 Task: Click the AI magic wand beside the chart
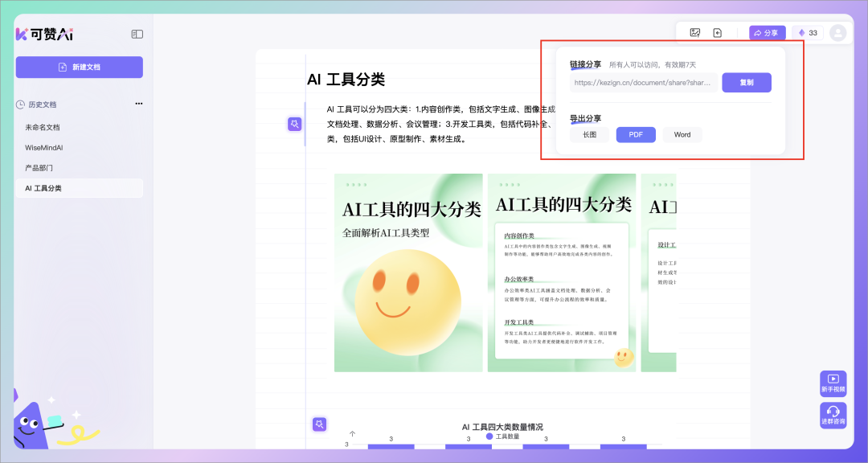(319, 424)
